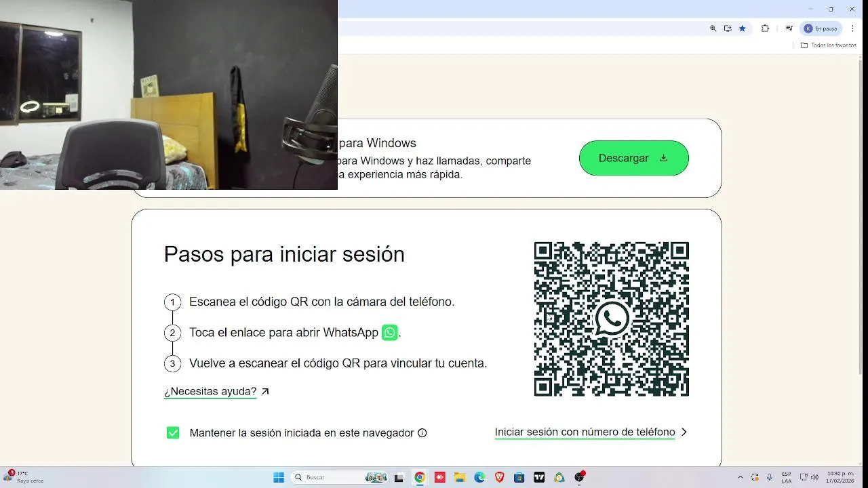Image resolution: width=868 pixels, height=488 pixels.
Task: Click the WhatsApp QR code image
Action: (612, 319)
